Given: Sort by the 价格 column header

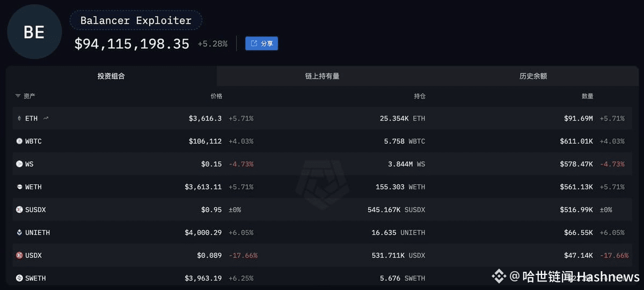Looking at the screenshot, I should pos(216,96).
